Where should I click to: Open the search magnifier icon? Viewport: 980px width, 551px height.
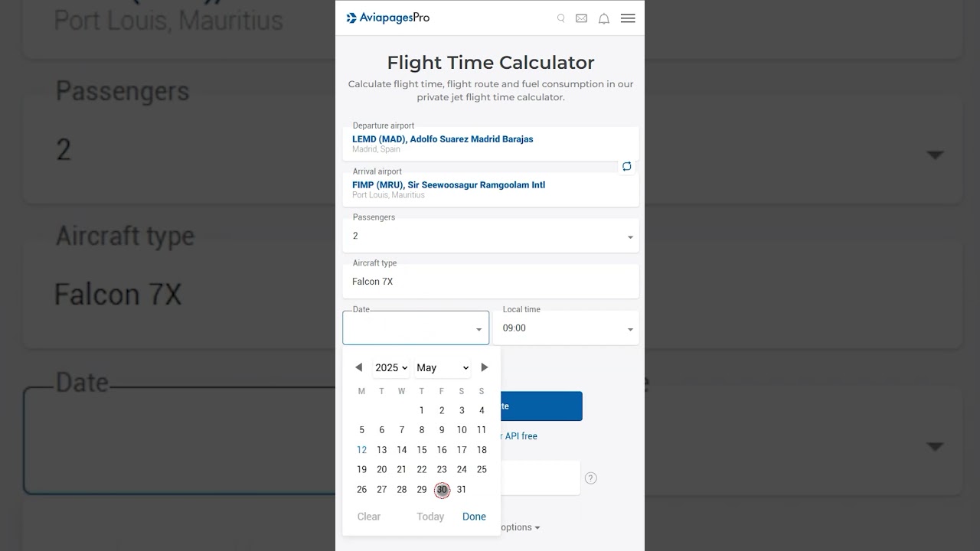(561, 18)
